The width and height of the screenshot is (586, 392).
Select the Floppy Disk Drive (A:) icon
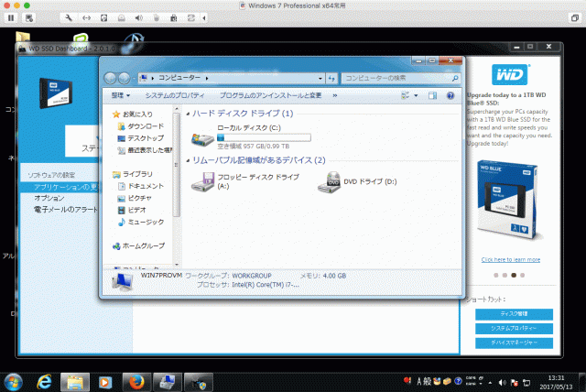202,182
